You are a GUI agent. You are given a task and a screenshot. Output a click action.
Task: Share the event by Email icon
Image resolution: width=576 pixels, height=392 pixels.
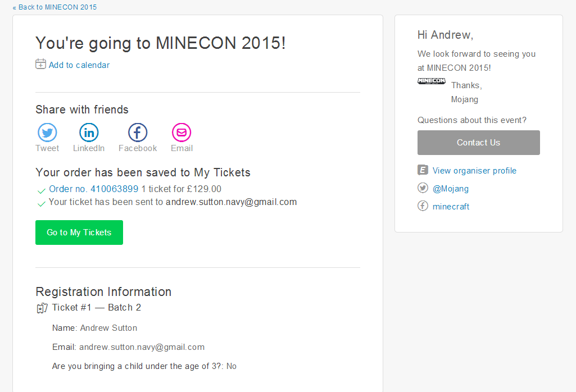click(182, 133)
